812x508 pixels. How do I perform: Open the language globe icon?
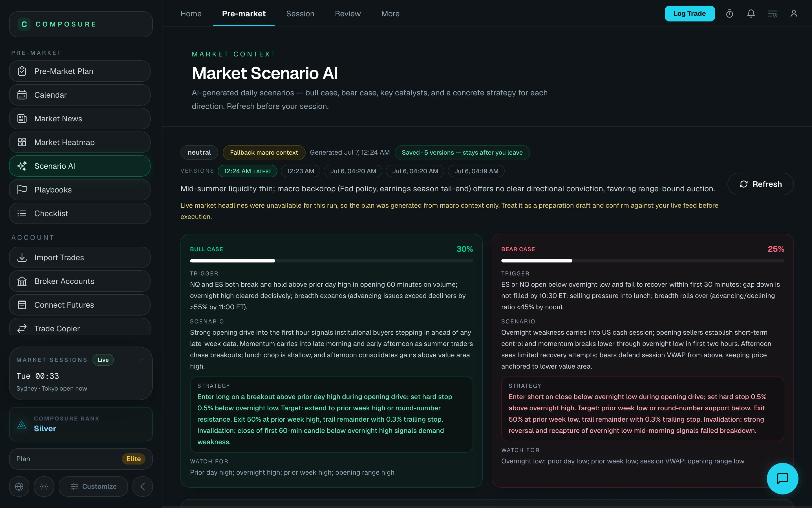pos(19,487)
